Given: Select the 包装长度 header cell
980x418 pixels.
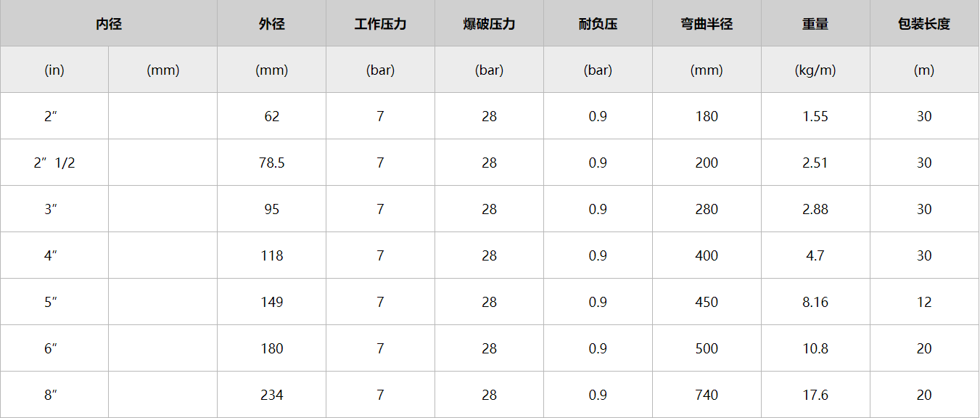Looking at the screenshot, I should coord(924,24).
